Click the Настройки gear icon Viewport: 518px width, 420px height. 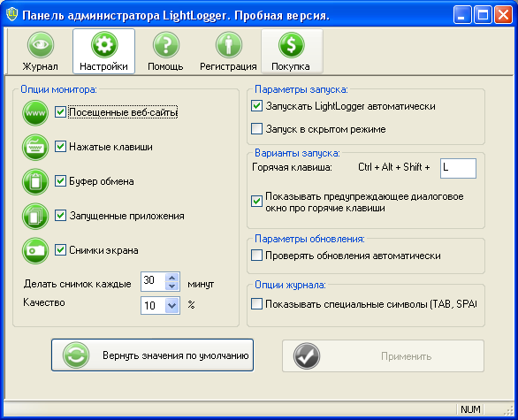point(103,45)
